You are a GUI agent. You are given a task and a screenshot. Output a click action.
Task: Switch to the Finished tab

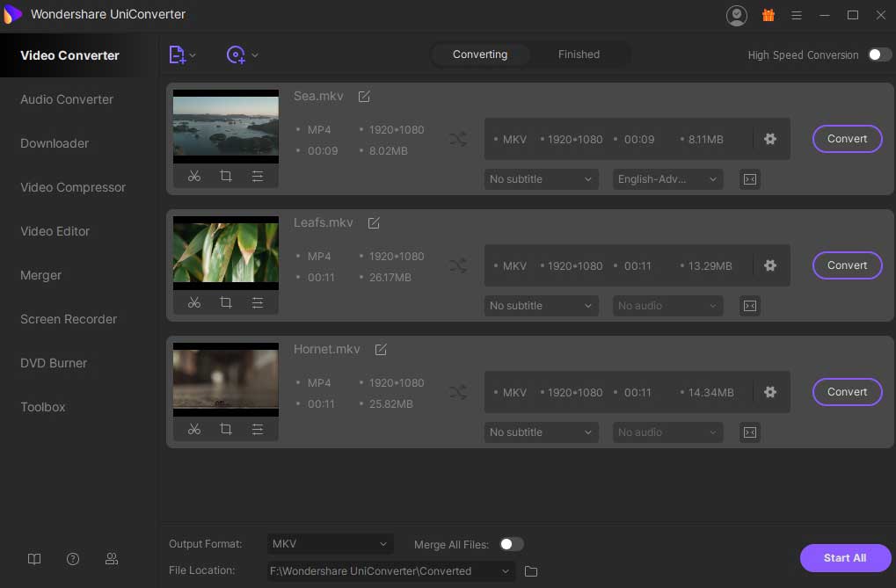[579, 54]
